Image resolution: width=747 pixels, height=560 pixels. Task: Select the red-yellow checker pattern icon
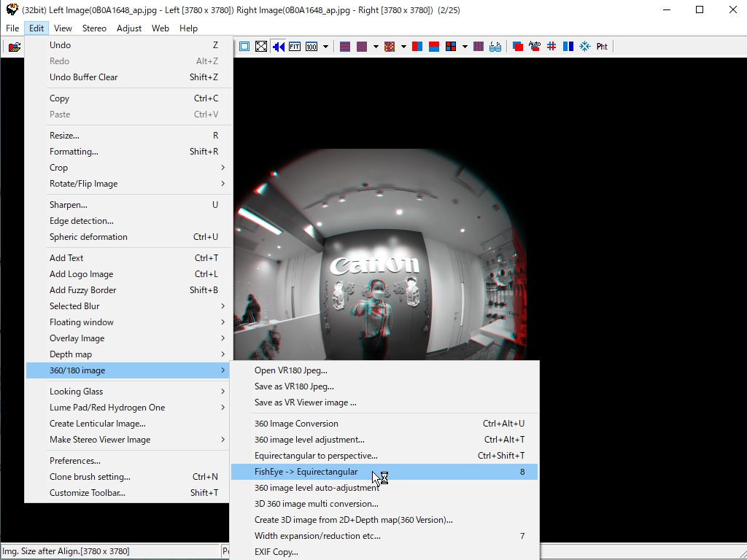click(390, 47)
